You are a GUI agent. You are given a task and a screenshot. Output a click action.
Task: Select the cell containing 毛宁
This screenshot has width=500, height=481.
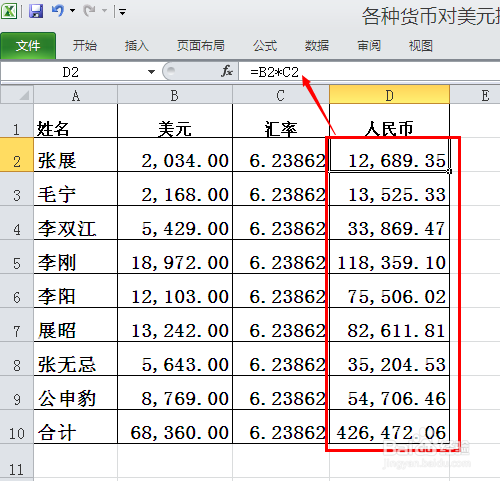tap(76, 189)
